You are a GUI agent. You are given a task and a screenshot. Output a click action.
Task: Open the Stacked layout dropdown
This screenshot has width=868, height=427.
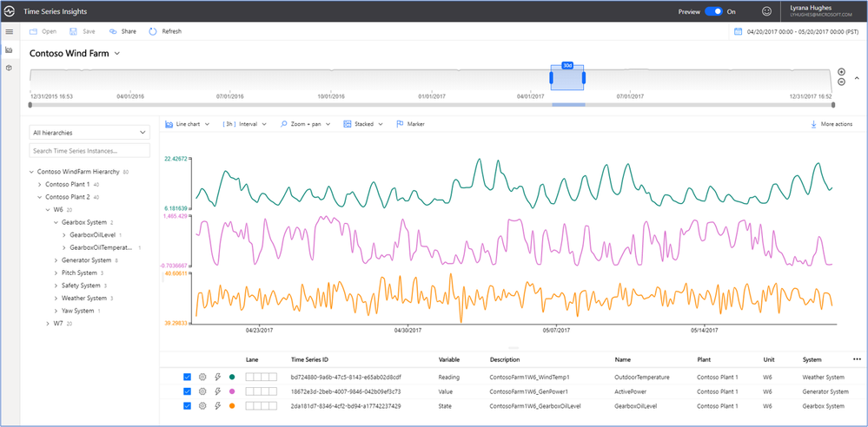[x=364, y=124]
